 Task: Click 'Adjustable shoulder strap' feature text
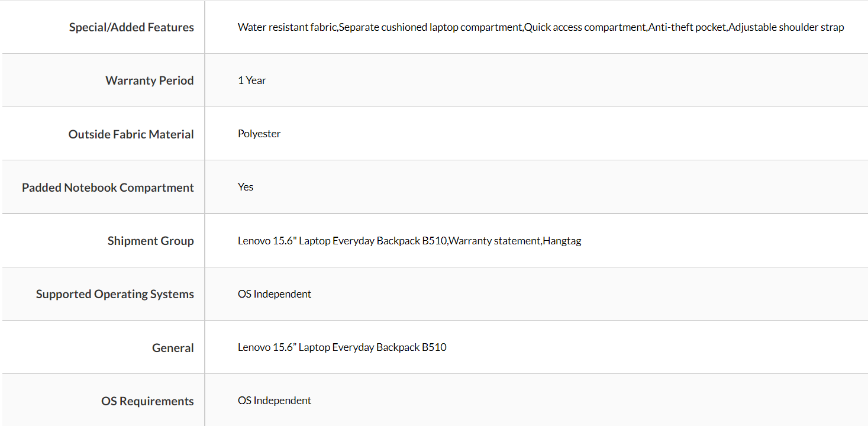[x=786, y=27]
